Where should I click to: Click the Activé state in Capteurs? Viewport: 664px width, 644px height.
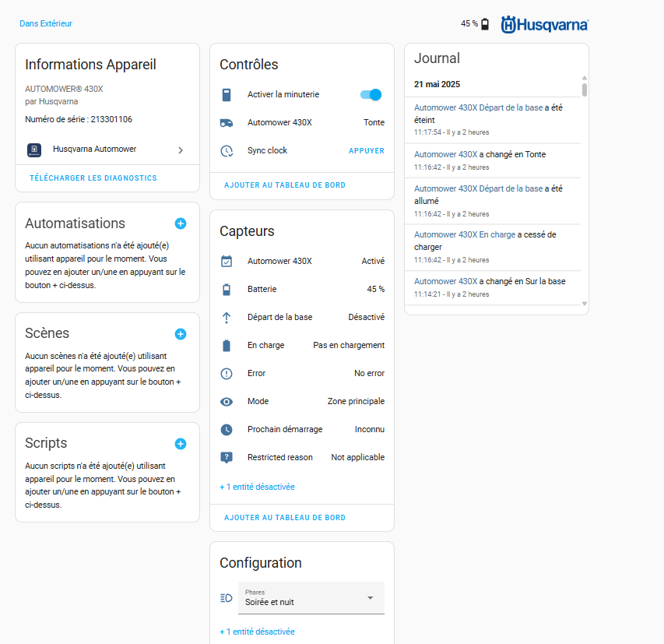coord(373,261)
